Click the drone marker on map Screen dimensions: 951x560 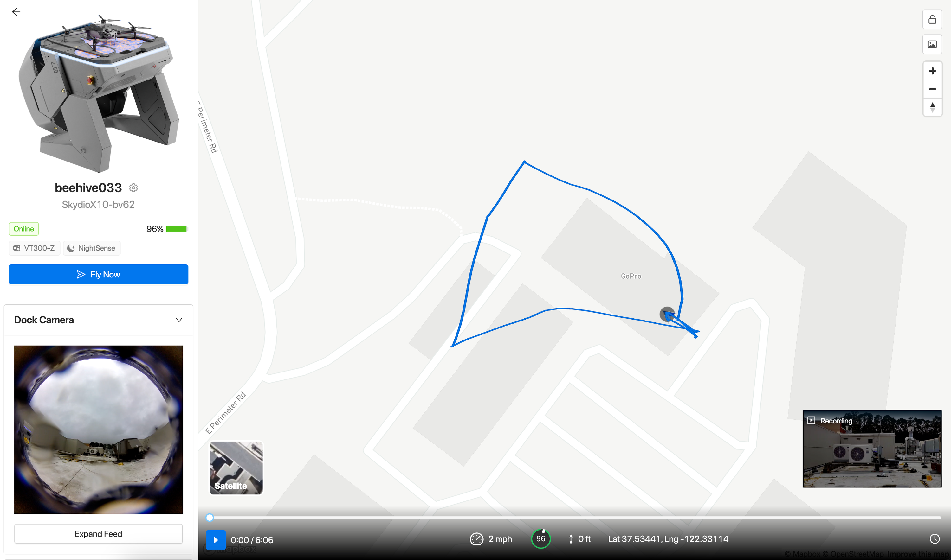point(667,314)
